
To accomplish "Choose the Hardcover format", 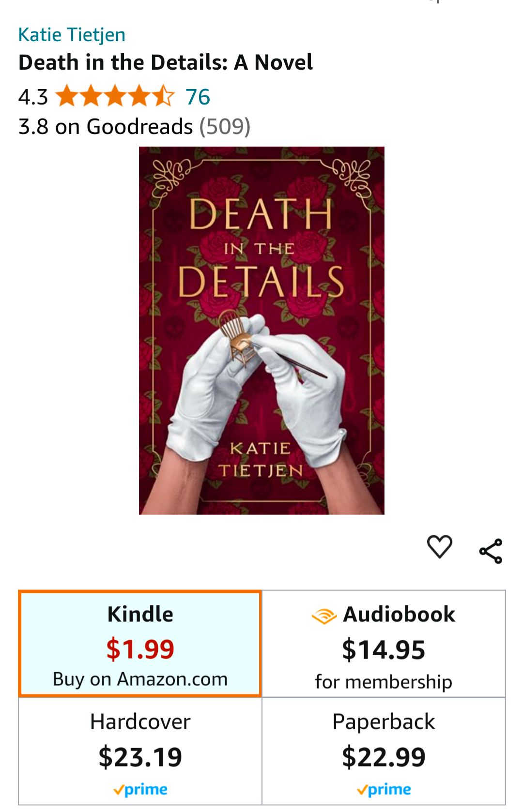I will pyautogui.click(x=140, y=751).
